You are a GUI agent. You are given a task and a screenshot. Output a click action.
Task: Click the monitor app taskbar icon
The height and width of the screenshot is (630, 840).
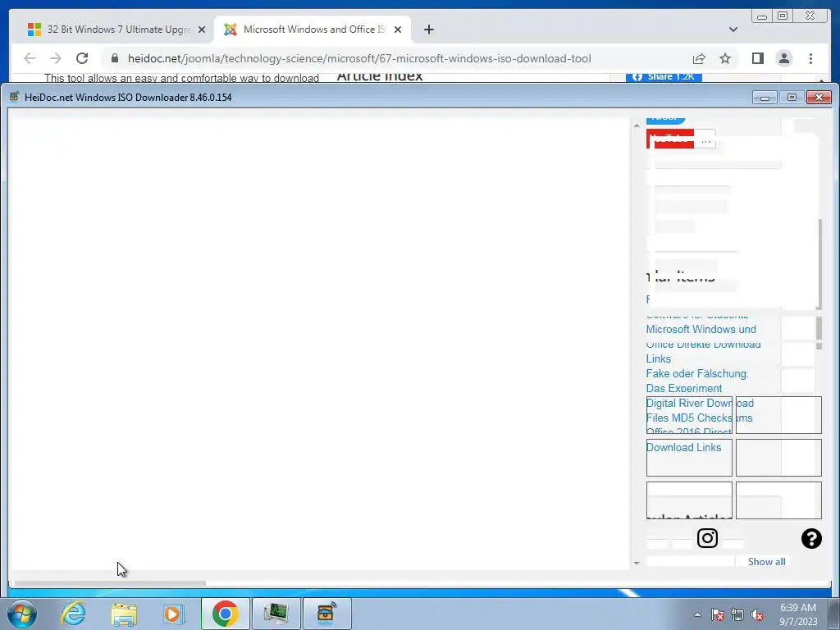[x=276, y=614]
